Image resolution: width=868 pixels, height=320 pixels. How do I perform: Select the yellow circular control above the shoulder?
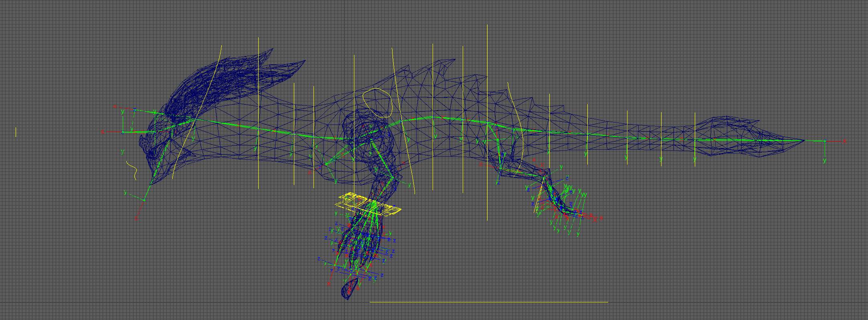coord(377,103)
